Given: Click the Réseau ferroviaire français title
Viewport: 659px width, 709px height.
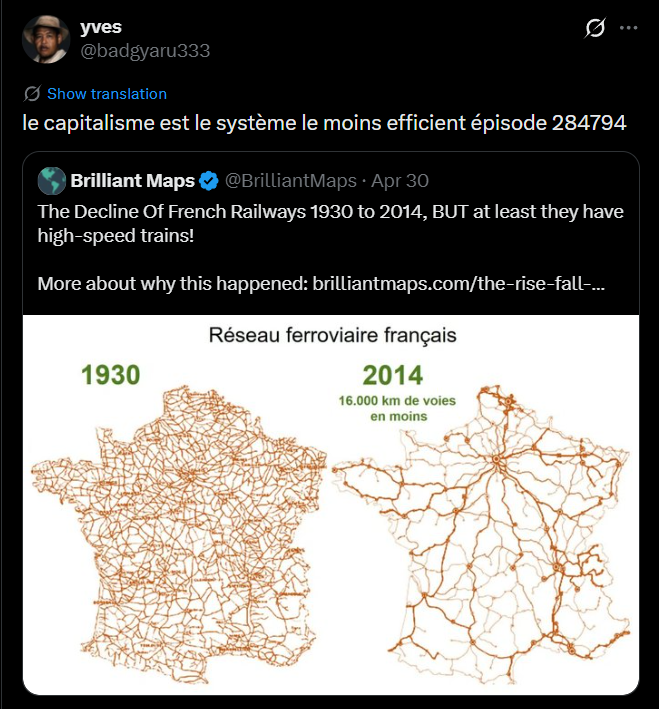Looking at the screenshot, I should (x=332, y=335).
